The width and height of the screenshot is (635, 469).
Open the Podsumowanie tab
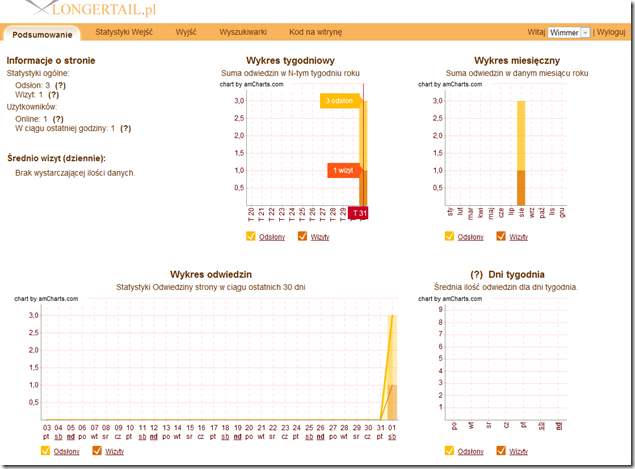[42, 34]
